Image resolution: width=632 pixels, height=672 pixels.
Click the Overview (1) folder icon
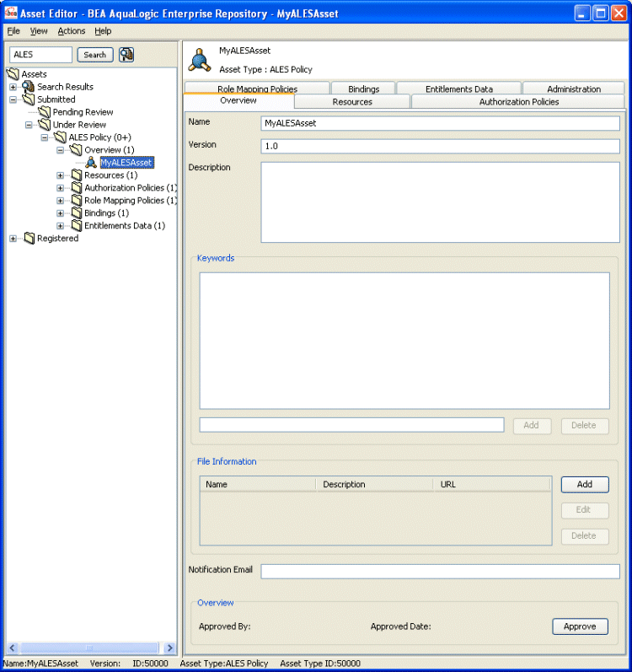pyautogui.click(x=76, y=149)
